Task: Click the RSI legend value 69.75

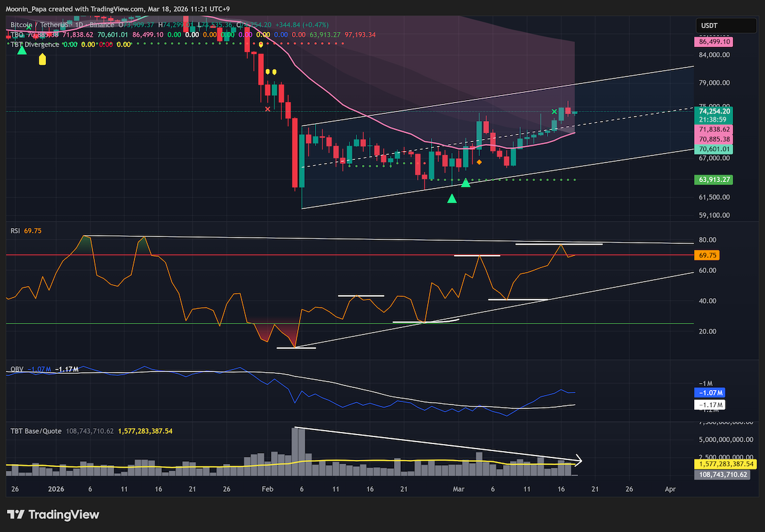Action: click(33, 230)
